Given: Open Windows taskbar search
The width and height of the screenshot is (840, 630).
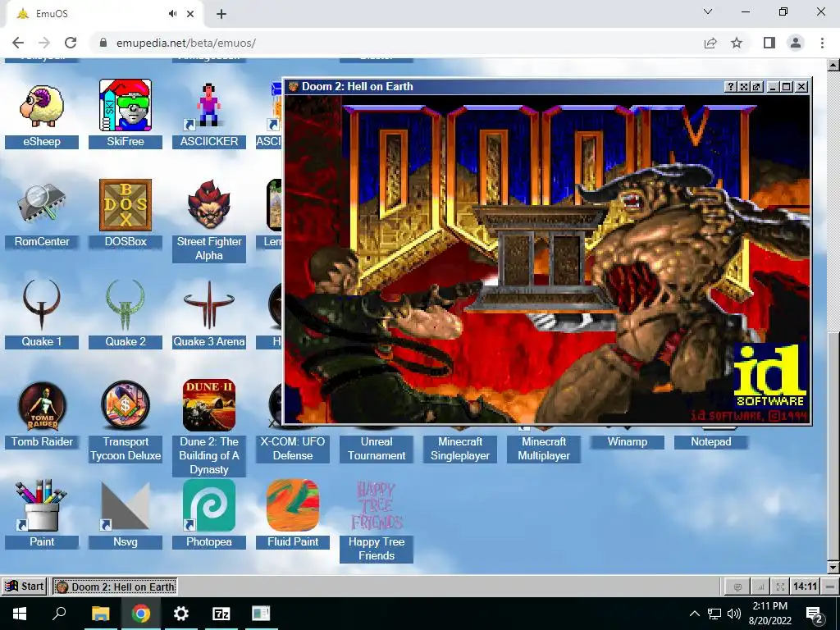Looking at the screenshot, I should point(59,614).
